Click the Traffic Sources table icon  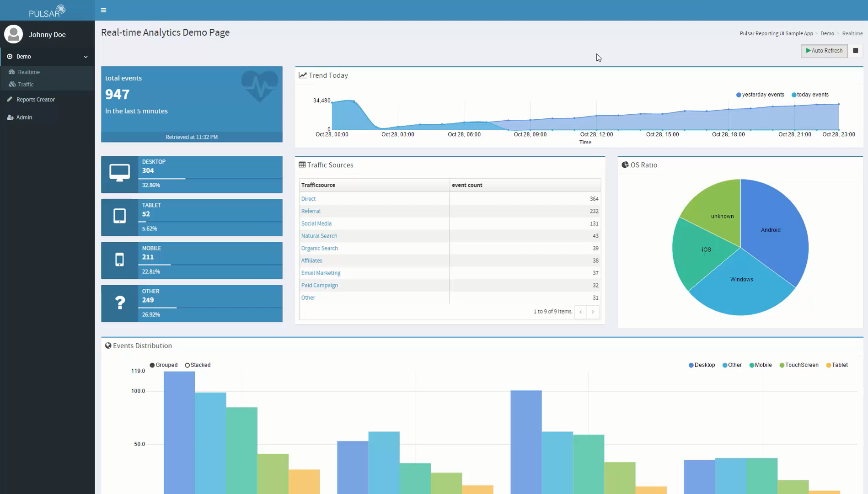tap(302, 165)
